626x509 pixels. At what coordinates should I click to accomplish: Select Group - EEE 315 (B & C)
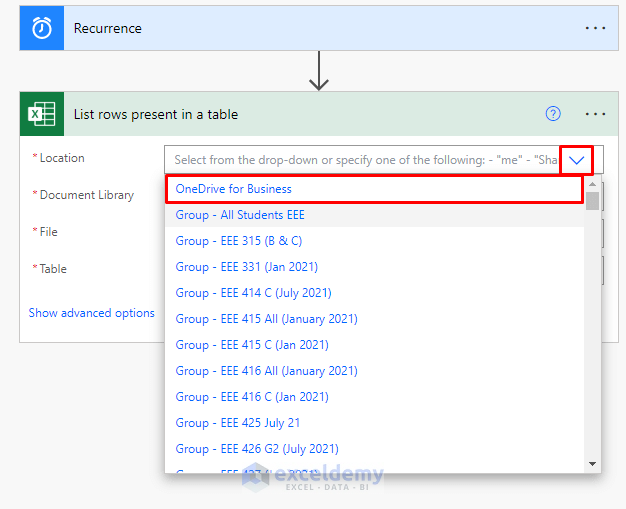pyautogui.click(x=374, y=241)
